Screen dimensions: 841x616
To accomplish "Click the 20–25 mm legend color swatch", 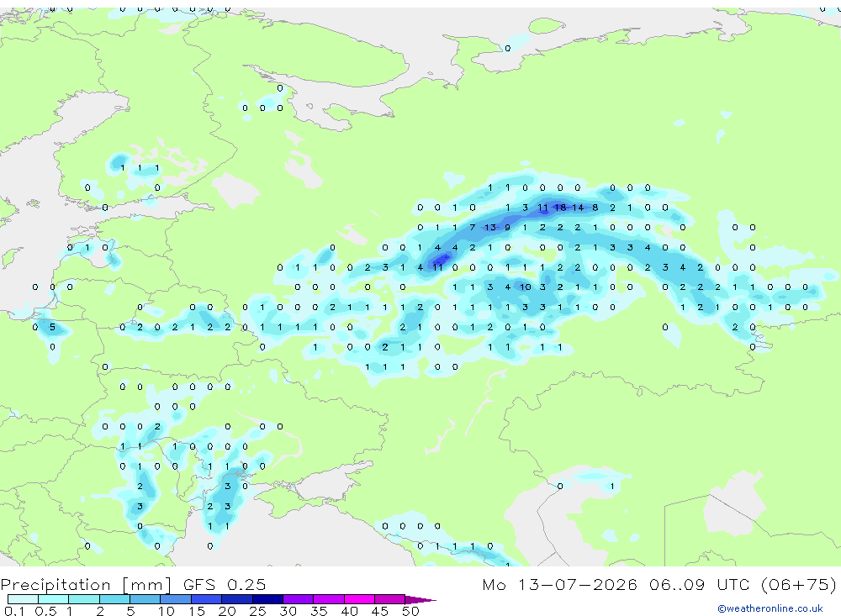I will (x=237, y=599).
